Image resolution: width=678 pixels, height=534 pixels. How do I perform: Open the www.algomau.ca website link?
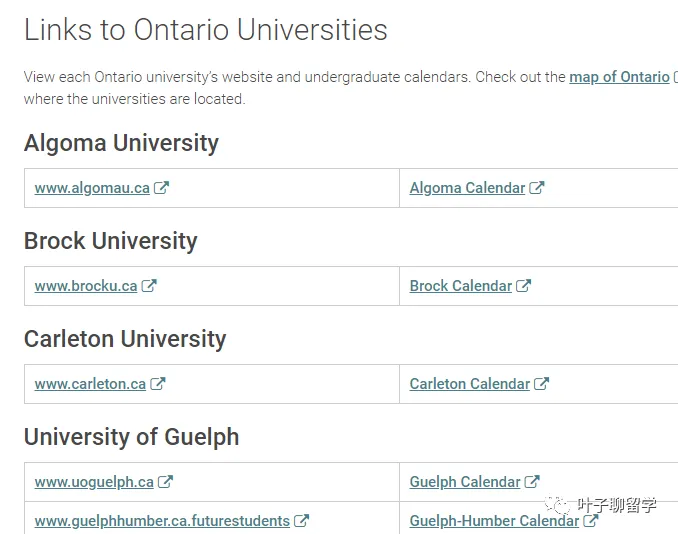pyautogui.click(x=92, y=188)
